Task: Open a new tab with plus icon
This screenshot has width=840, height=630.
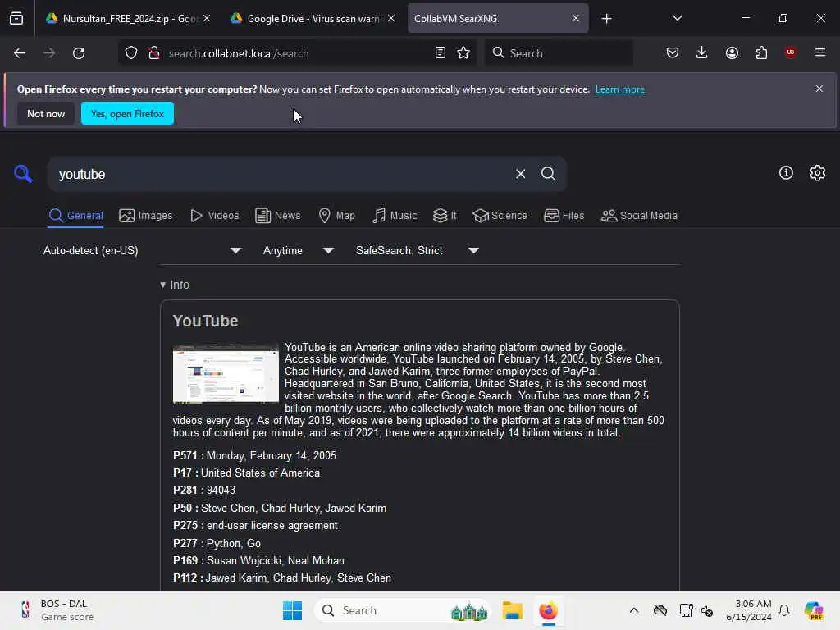Action: pos(606,19)
